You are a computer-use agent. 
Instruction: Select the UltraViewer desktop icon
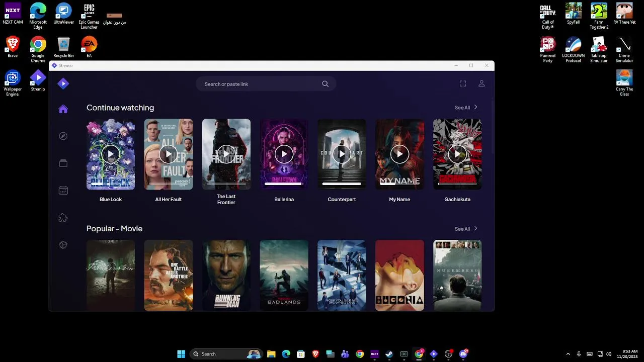[x=63, y=14]
